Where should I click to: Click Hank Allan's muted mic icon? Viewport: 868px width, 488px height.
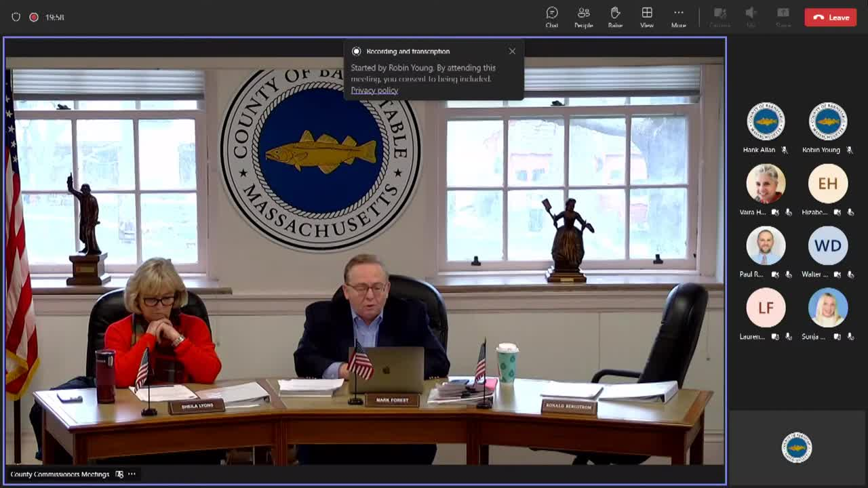(784, 150)
